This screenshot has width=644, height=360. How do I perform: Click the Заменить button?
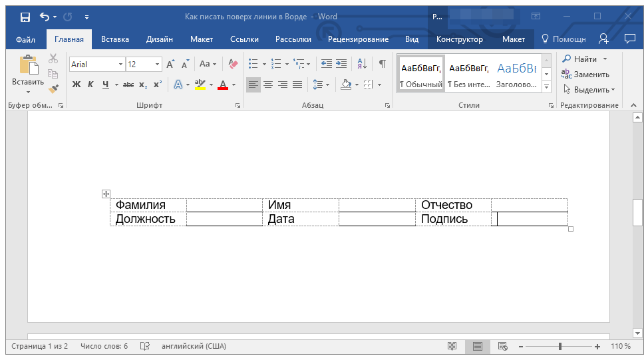[585, 75]
